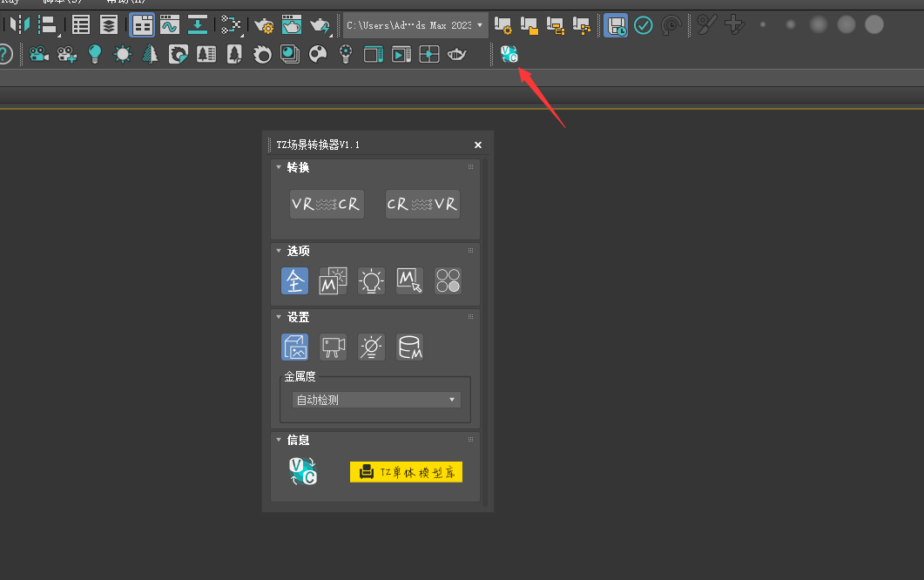924x580 pixels.
Task: Click the Mirror tool in main toolbar
Action: tap(20, 24)
